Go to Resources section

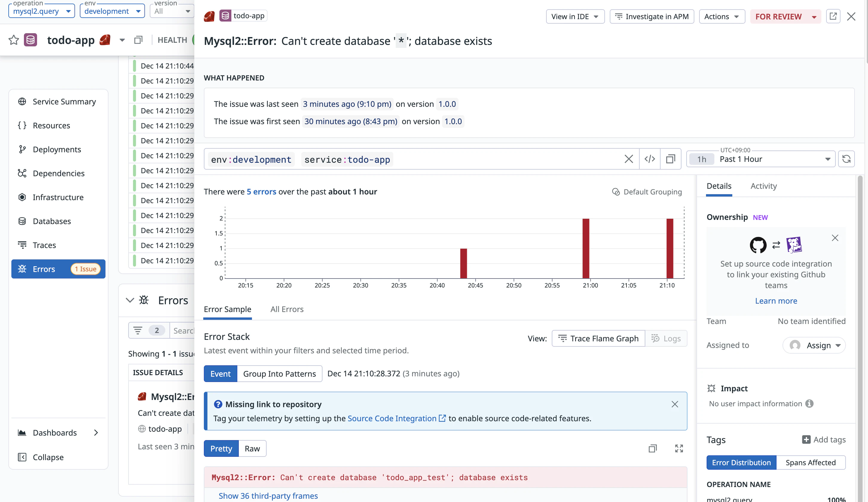(x=58, y=126)
